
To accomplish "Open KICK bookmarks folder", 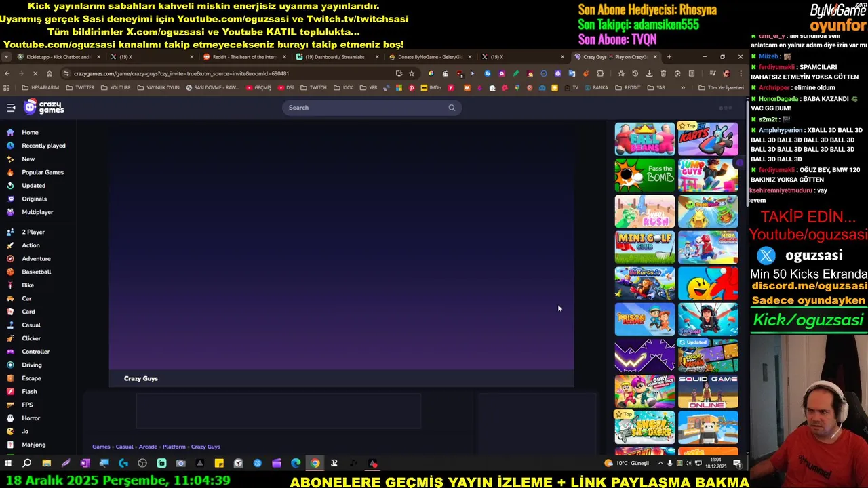I will 343,87.
